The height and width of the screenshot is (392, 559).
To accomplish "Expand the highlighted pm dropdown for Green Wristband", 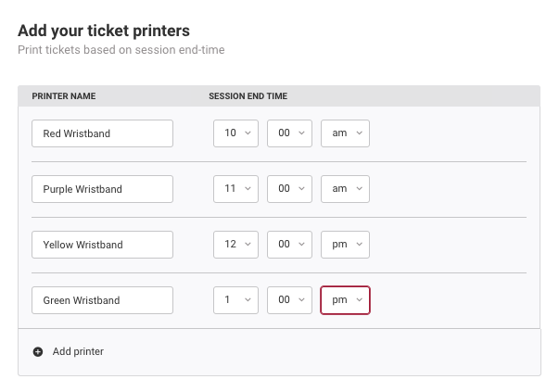I will (x=345, y=300).
